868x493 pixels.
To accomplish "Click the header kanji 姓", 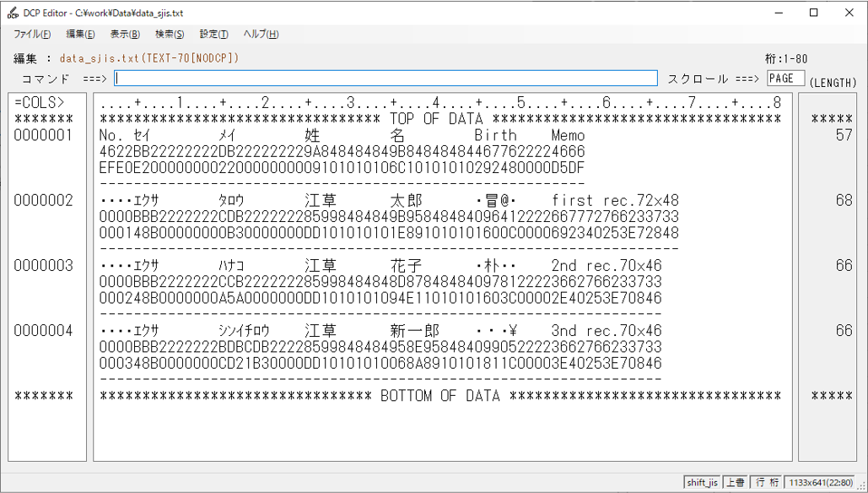I will (x=313, y=136).
